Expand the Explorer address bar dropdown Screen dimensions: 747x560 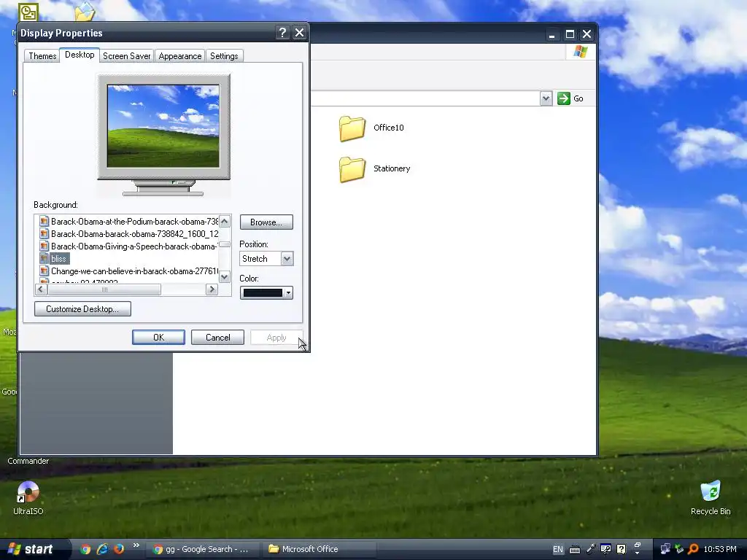click(x=546, y=98)
